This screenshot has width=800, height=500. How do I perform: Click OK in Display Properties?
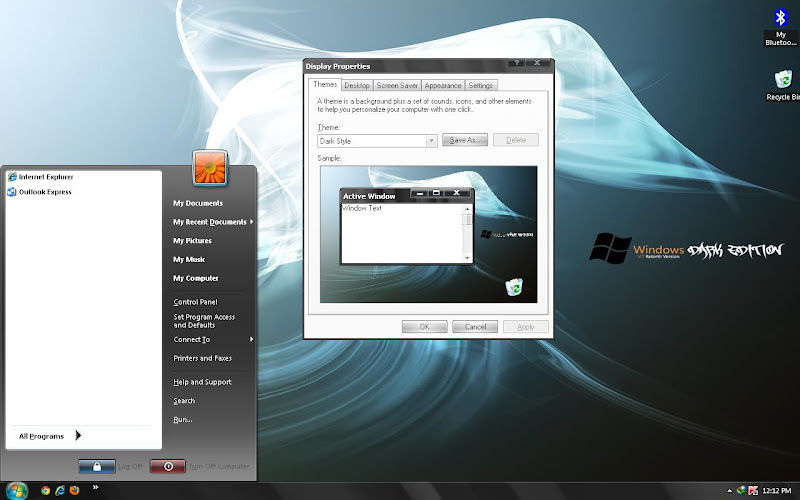(x=424, y=327)
